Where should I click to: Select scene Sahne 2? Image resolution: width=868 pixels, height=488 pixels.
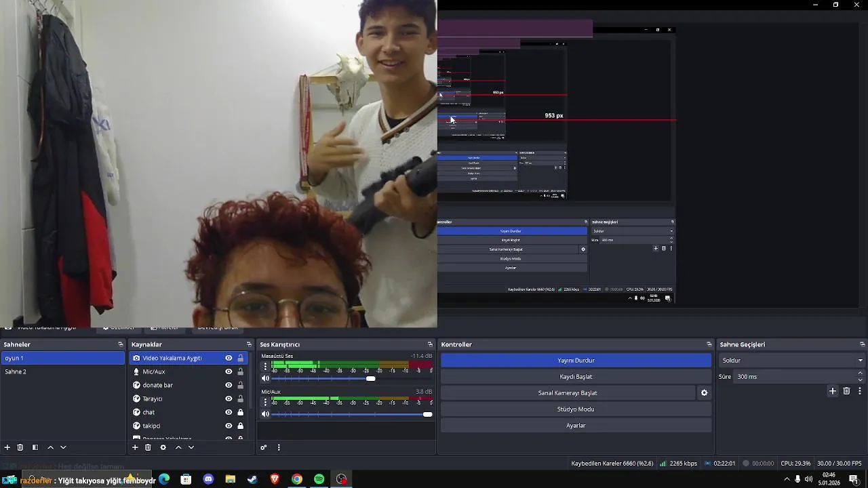[62, 371]
